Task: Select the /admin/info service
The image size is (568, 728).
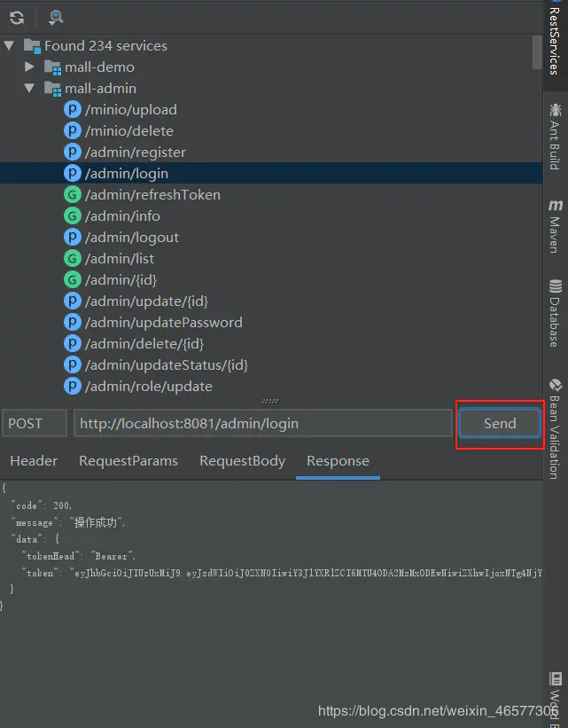Action: [x=122, y=216]
